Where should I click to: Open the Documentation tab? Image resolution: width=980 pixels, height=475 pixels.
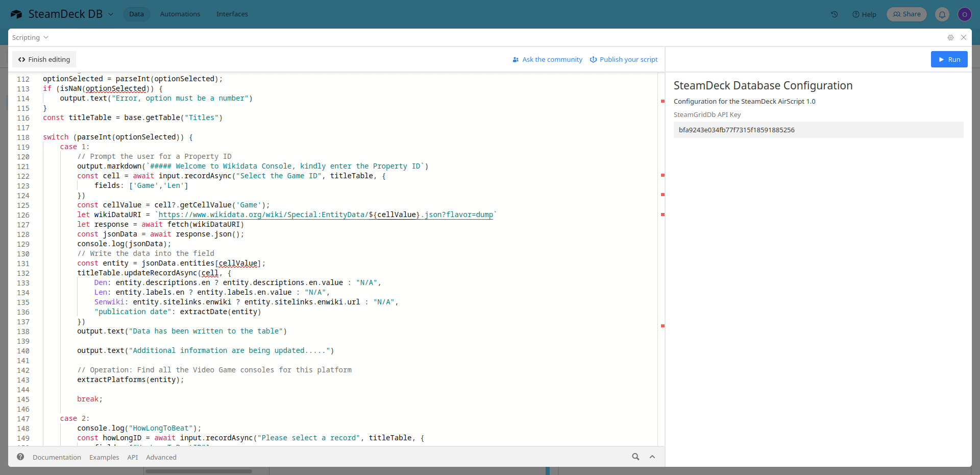pos(57,457)
